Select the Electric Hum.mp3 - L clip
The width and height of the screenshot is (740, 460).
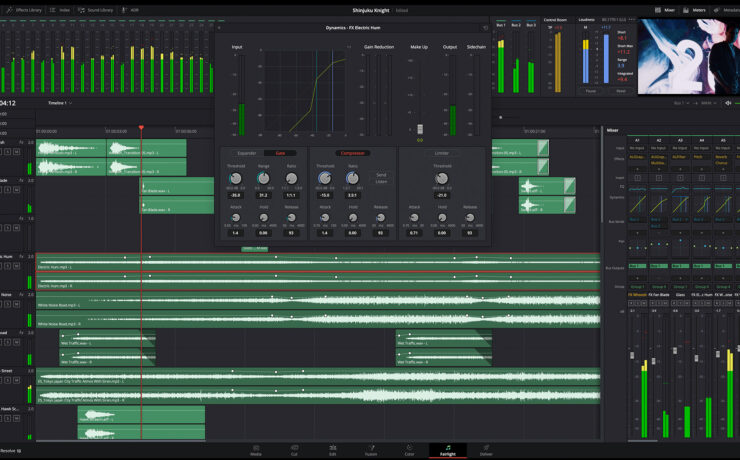[318, 262]
